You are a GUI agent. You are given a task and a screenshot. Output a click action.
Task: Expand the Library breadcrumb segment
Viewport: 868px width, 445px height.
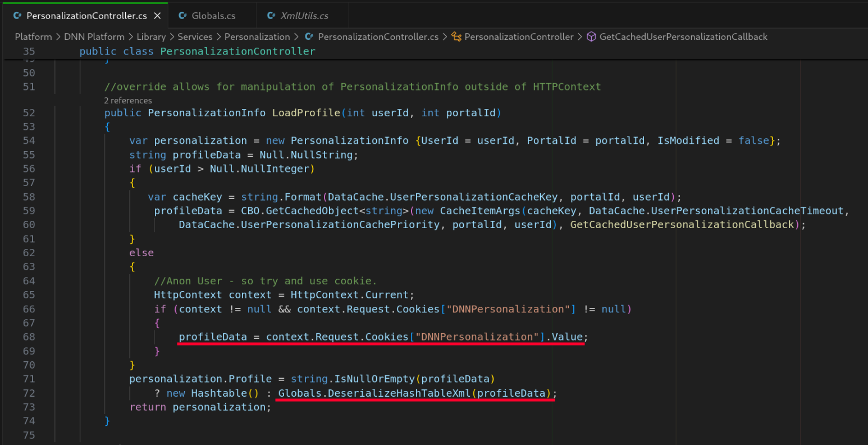151,37
